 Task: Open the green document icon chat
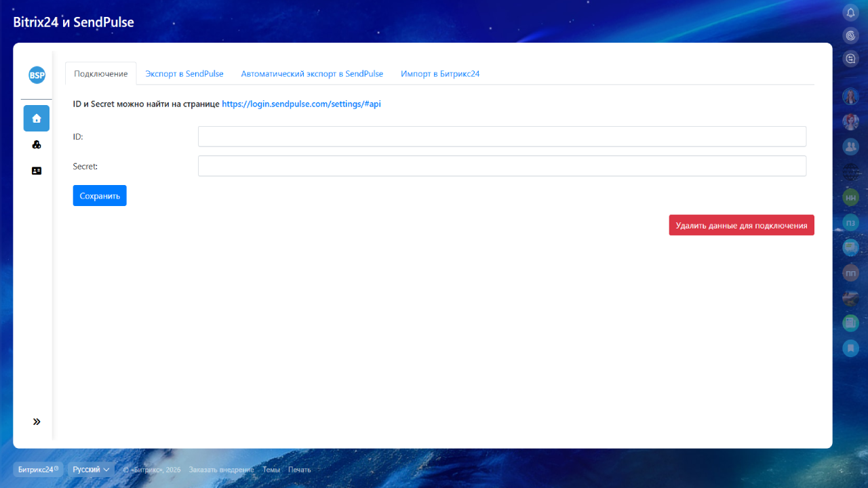tap(850, 323)
